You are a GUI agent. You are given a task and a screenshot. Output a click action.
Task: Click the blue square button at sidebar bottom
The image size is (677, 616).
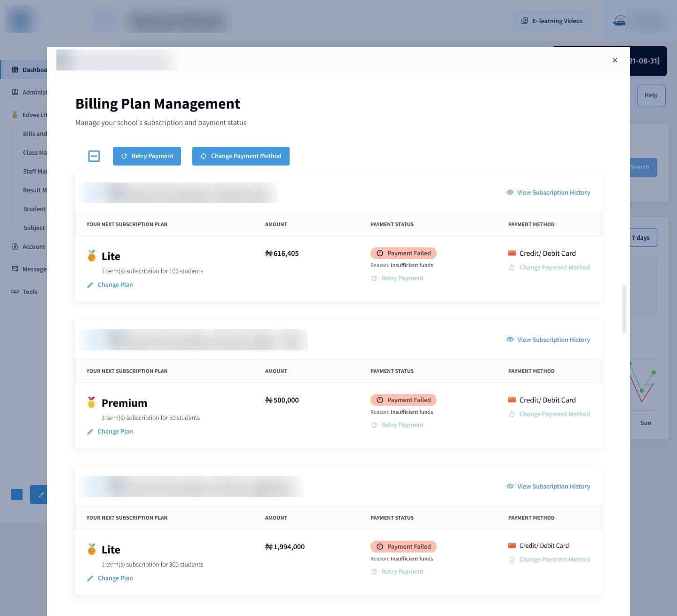pos(17,495)
